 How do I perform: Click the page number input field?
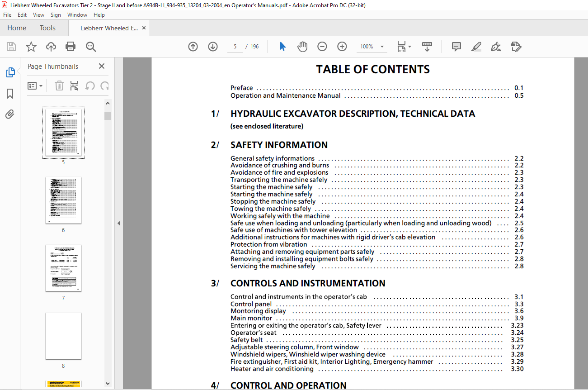coord(235,47)
